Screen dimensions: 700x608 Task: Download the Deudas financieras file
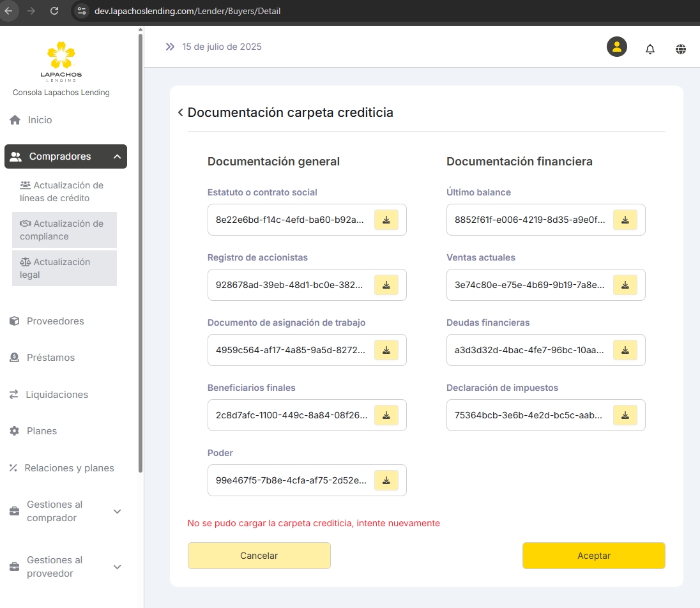tap(625, 350)
